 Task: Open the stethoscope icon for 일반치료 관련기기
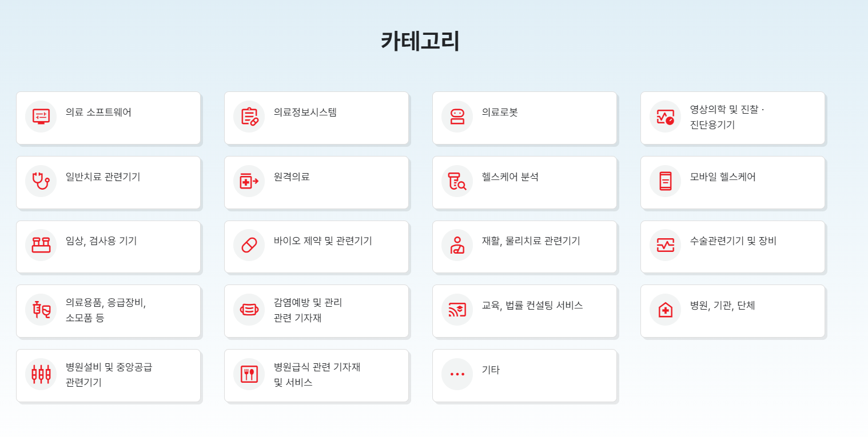(41, 181)
